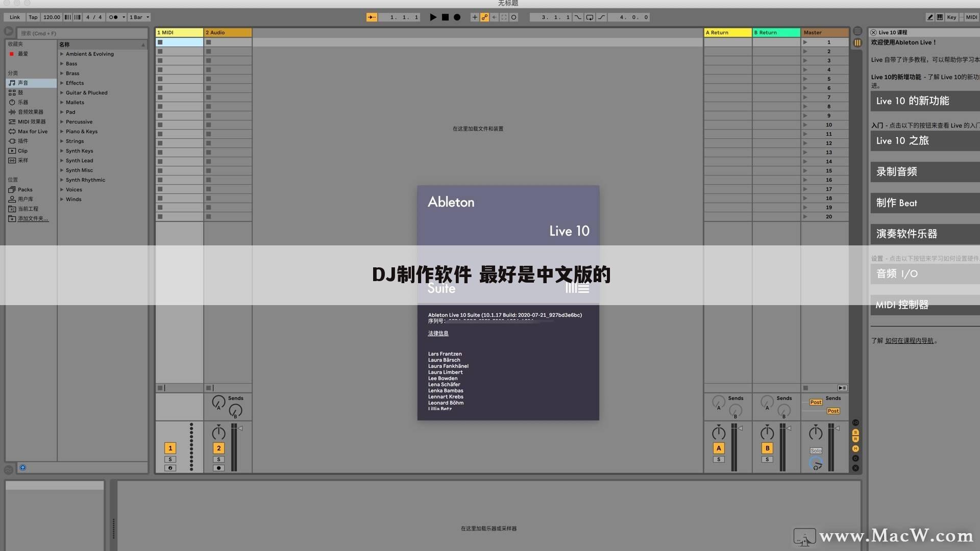The width and height of the screenshot is (980, 551).
Task: Open the 1 Bar quantization dropdown
Action: click(139, 17)
